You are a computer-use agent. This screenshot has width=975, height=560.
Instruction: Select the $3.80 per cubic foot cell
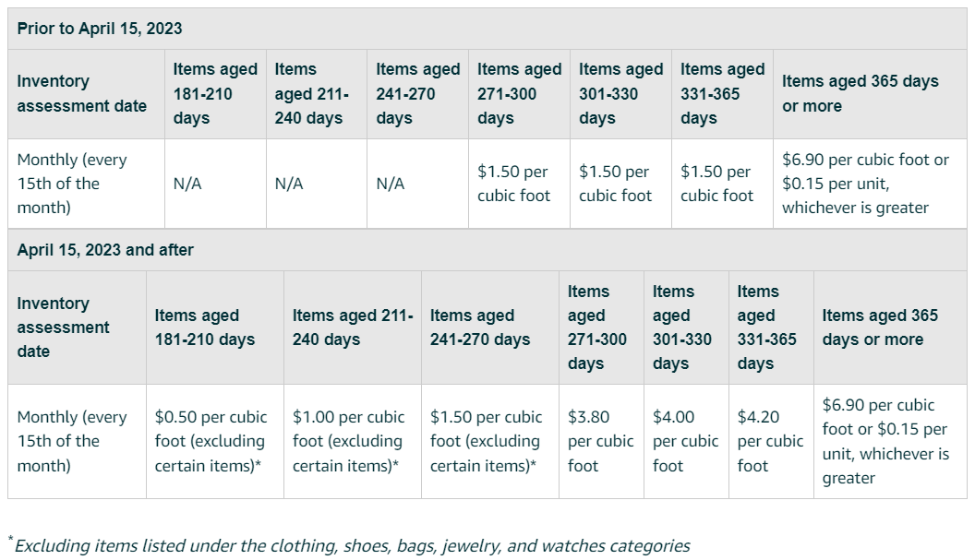(601, 441)
